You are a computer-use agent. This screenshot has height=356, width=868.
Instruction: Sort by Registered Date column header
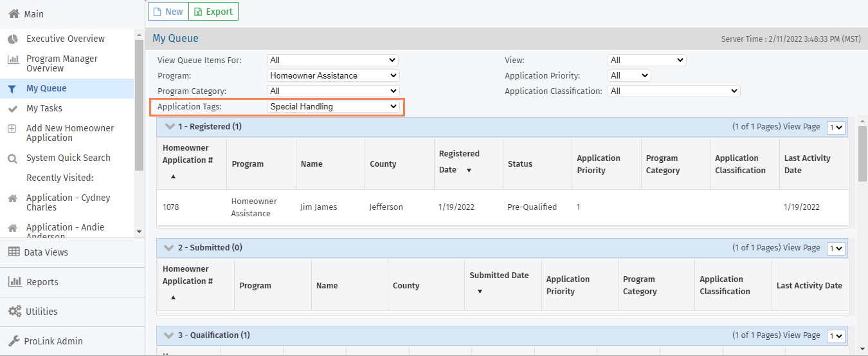pyautogui.click(x=459, y=162)
